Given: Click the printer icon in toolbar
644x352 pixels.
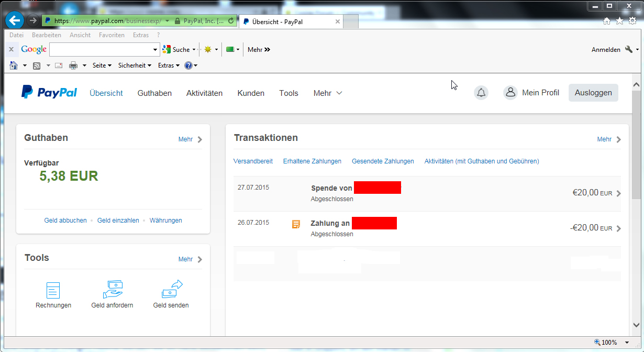Looking at the screenshot, I should (73, 65).
